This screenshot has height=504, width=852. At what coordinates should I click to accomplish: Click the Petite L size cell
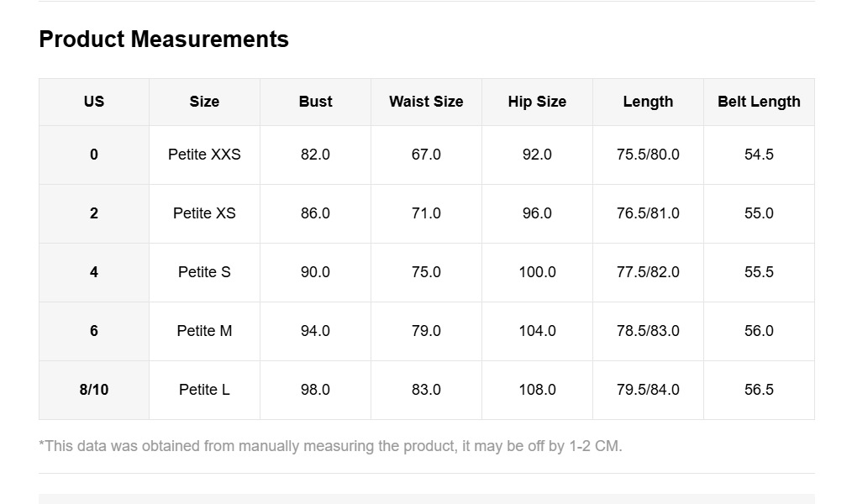click(x=204, y=390)
